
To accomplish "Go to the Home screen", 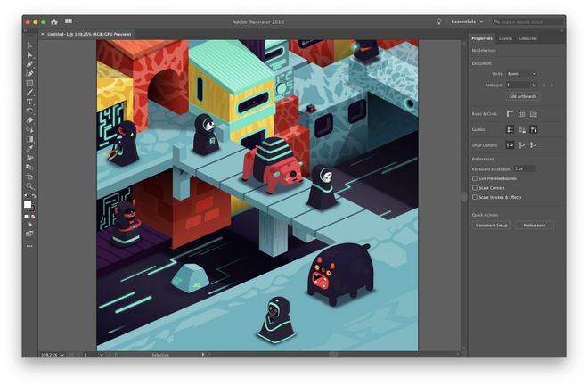I will tap(54, 21).
